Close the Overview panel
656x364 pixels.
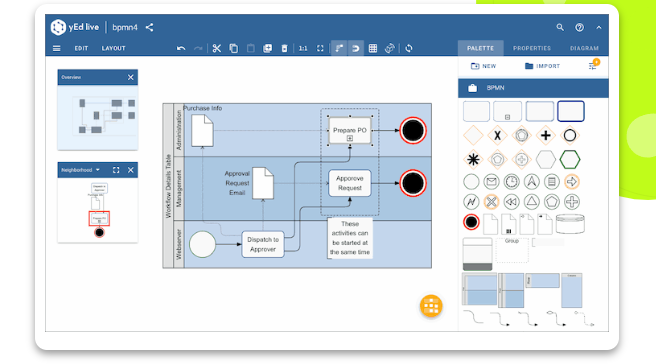coord(131,77)
